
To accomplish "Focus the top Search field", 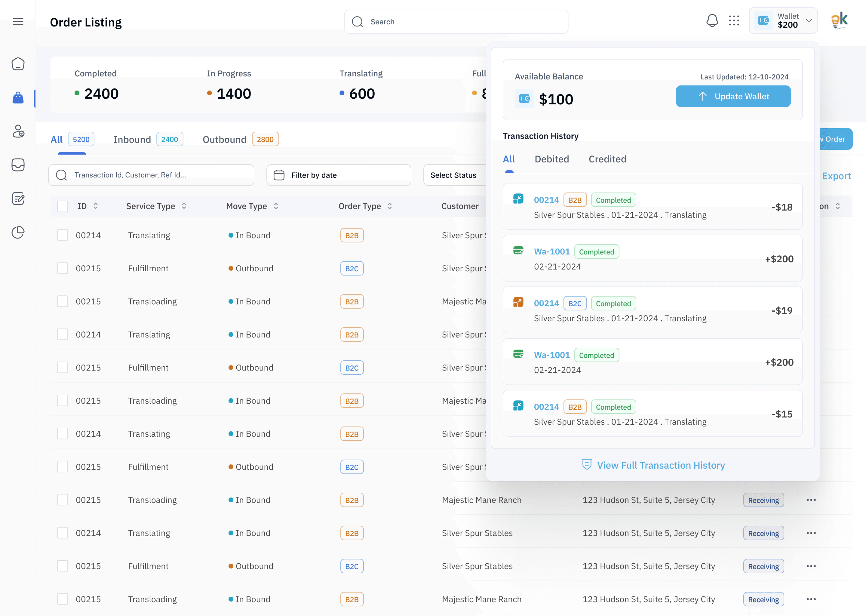I will click(x=456, y=22).
